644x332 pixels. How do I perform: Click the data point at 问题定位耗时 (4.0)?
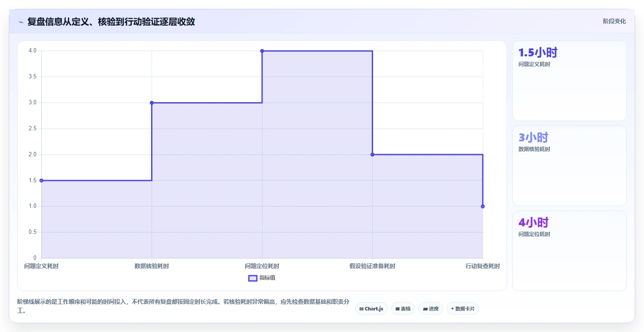coord(262,51)
